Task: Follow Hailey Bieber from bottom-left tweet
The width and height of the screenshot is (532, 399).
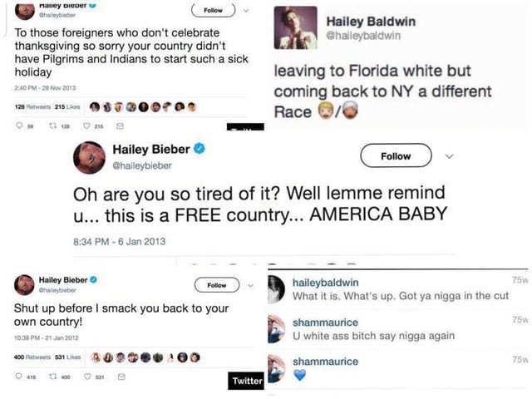Action: pyautogui.click(x=217, y=285)
